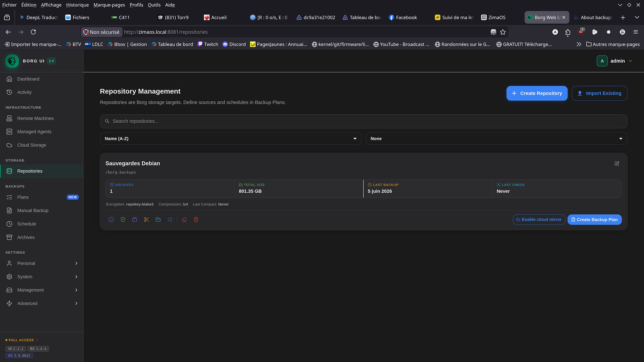Switch to the Facebook tab
This screenshot has height=362, width=644.
(406, 18)
